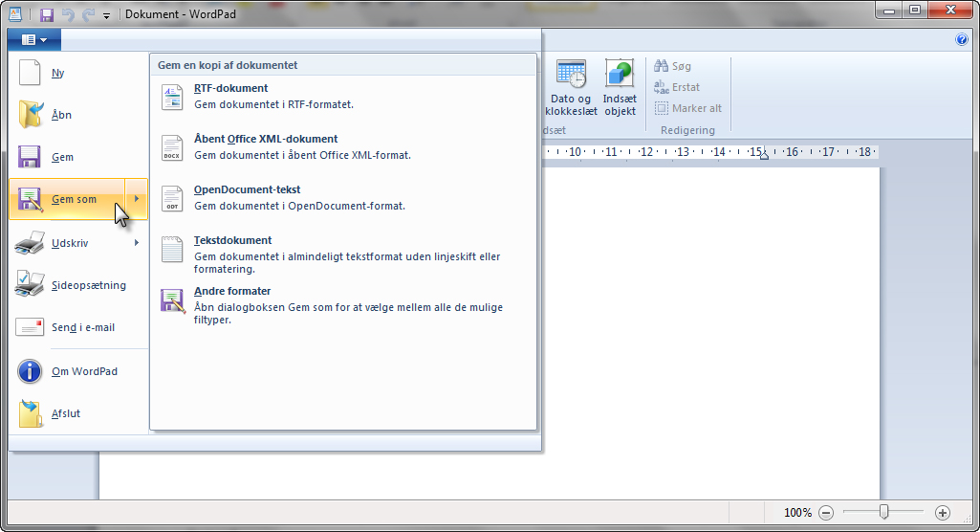Viewport: 980px width, 532px height.
Task: Click the Tekstdokument plain text icon
Action: pyautogui.click(x=172, y=250)
